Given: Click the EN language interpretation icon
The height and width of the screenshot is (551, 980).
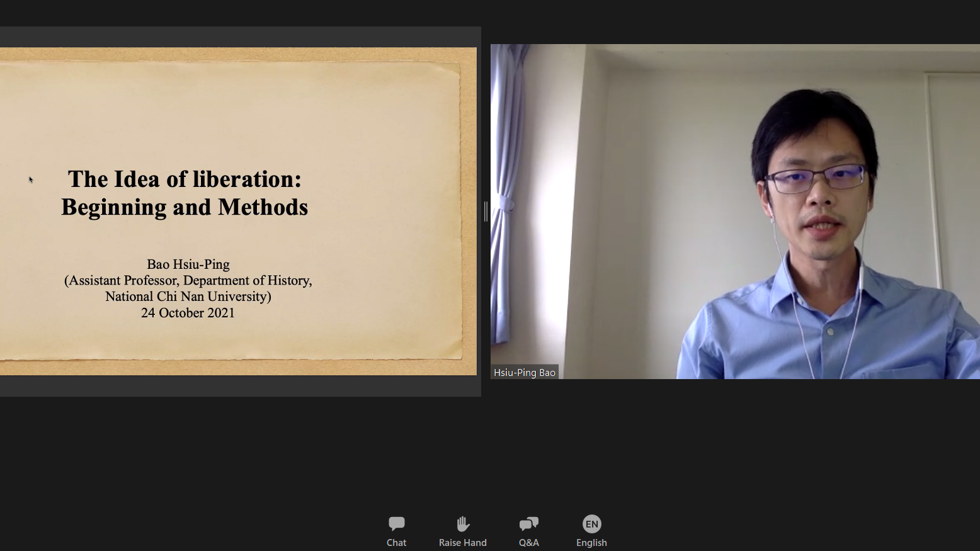Looking at the screenshot, I should [591, 523].
